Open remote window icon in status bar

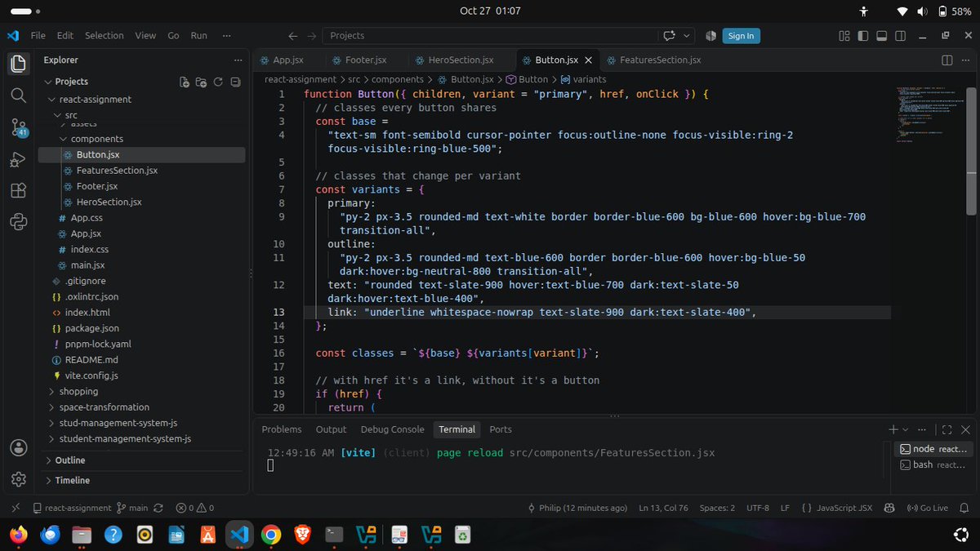point(15,508)
